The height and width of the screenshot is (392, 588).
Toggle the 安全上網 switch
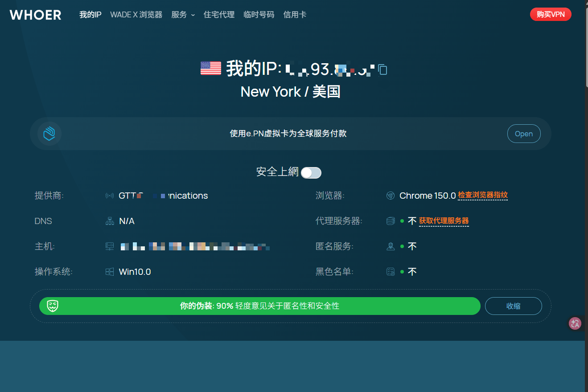point(311,173)
